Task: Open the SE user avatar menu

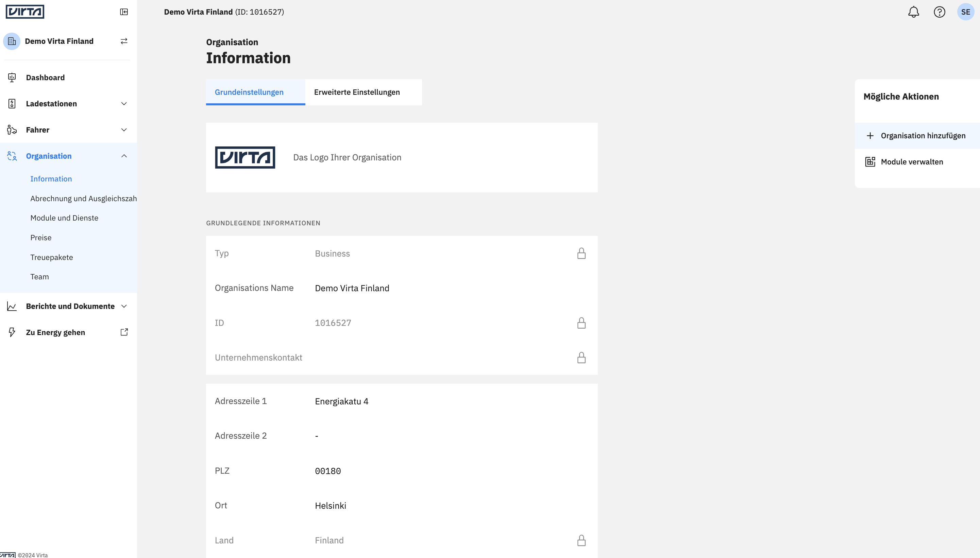Action: tap(965, 12)
